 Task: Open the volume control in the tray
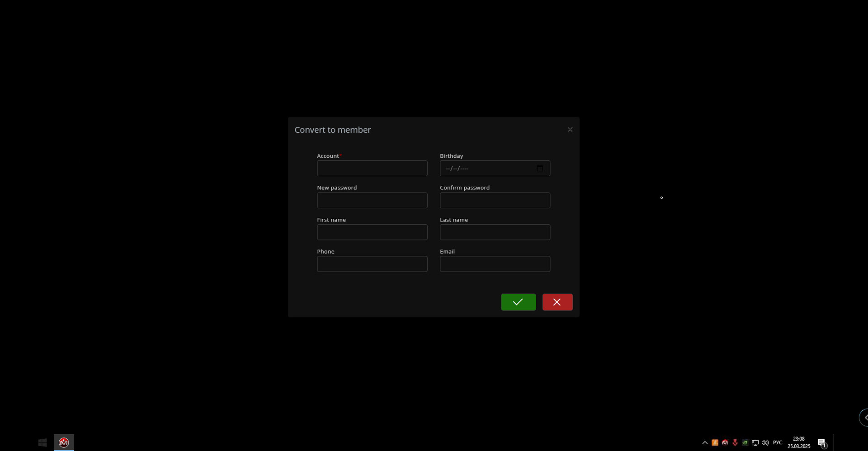[765, 443]
